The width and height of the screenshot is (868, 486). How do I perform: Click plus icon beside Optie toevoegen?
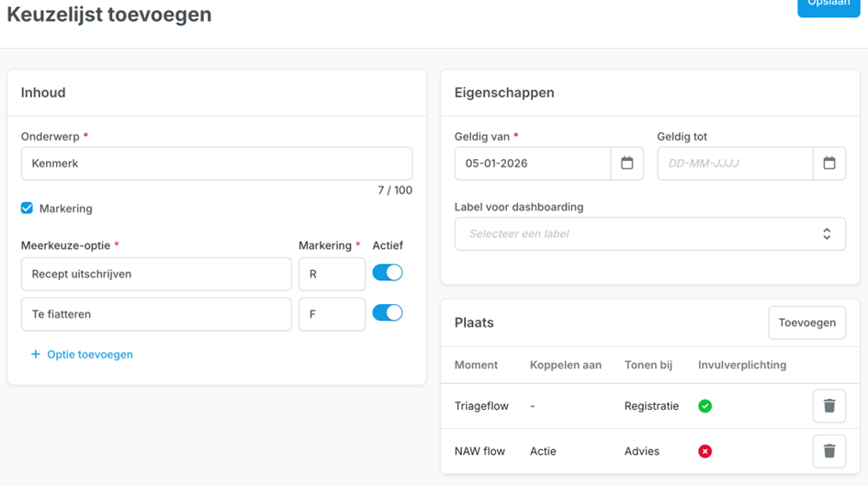36,355
